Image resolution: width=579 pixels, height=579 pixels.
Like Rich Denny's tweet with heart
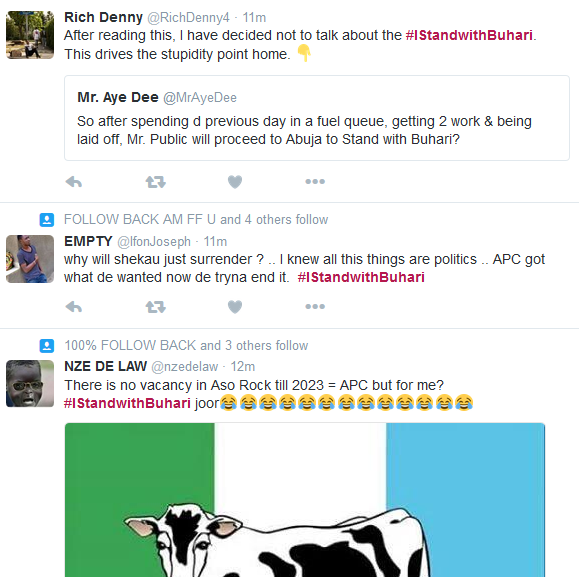pos(235,182)
